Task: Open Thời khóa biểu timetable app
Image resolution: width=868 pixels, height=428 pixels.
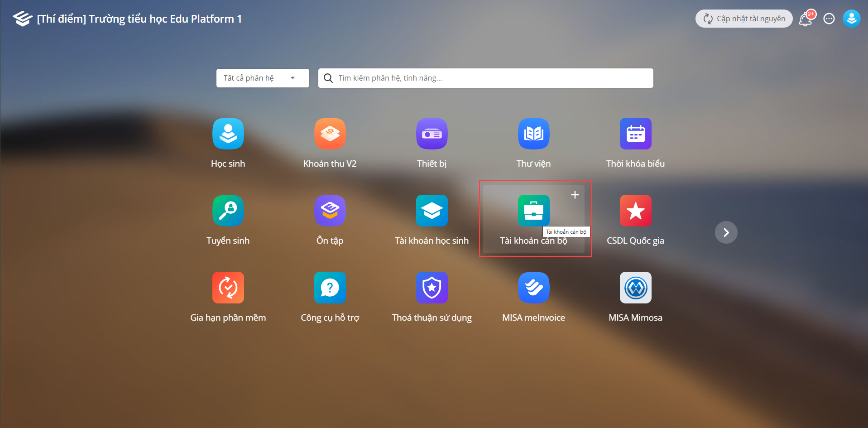Action: [635, 134]
